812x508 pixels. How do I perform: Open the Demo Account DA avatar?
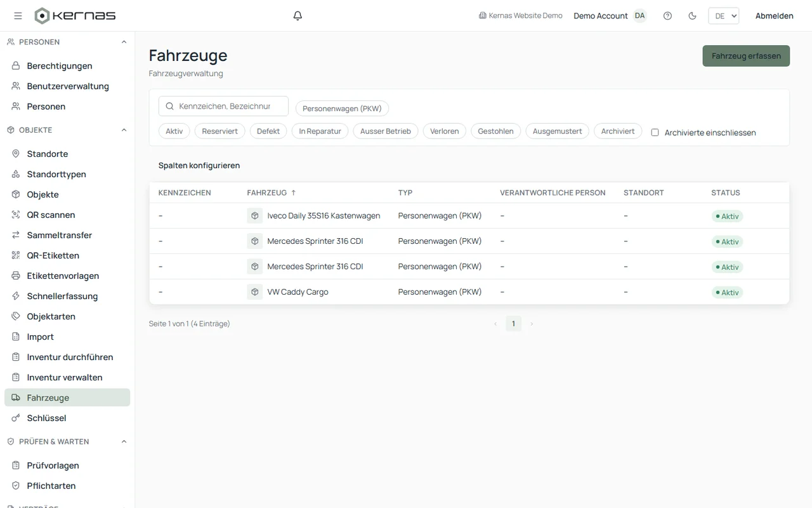pos(639,16)
